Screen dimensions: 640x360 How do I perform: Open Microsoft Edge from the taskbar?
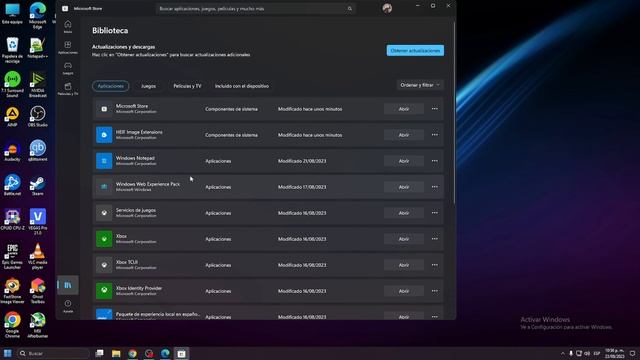tap(165, 353)
